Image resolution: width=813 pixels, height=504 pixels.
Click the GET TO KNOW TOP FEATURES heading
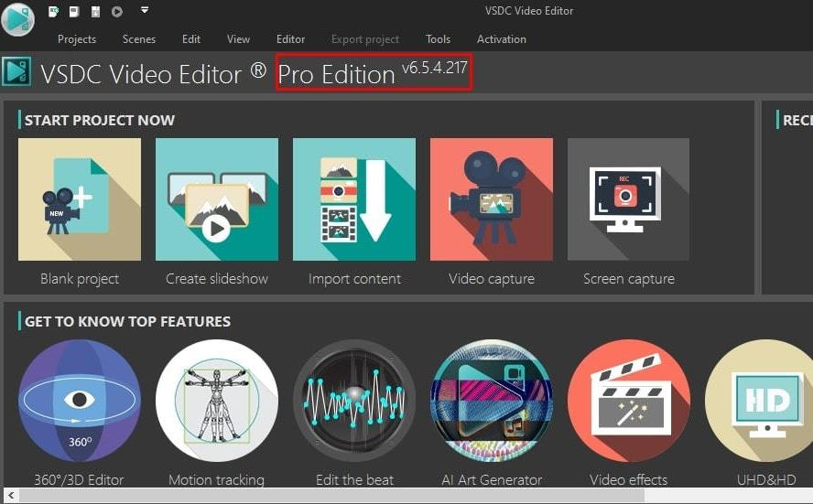coord(127,322)
